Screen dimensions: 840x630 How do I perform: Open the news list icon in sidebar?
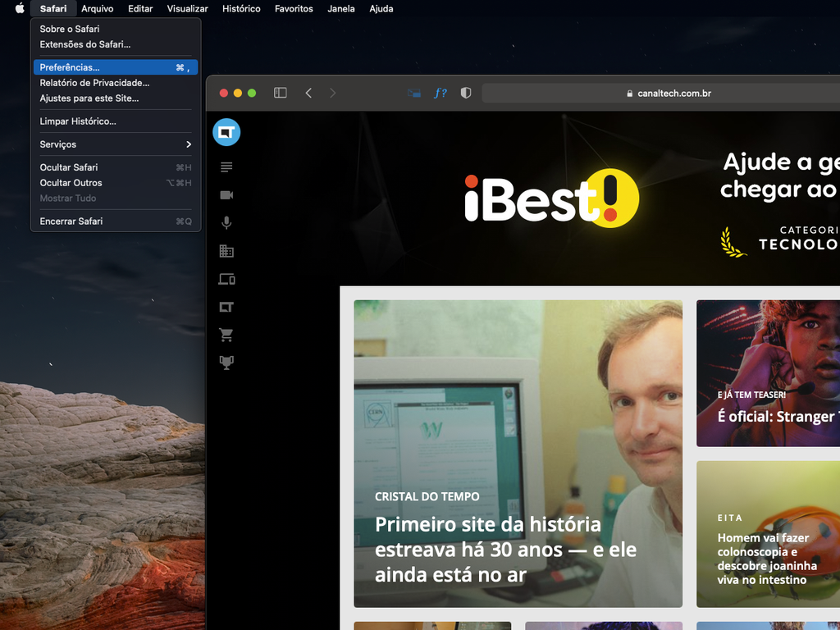click(x=226, y=167)
